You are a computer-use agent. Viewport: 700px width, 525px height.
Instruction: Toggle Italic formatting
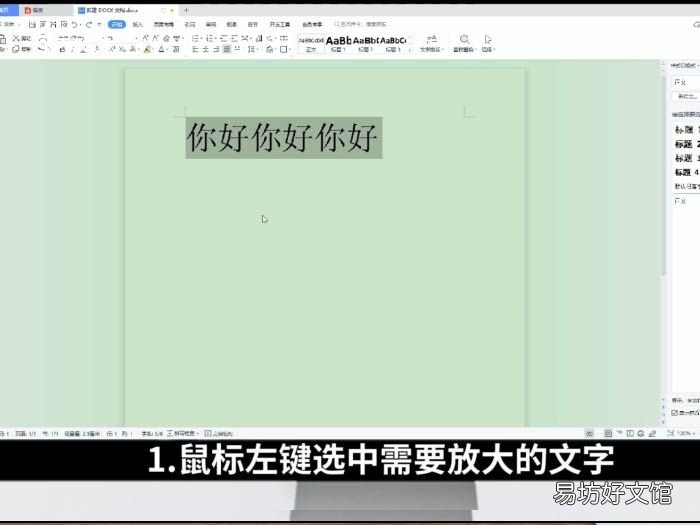tap(73, 49)
